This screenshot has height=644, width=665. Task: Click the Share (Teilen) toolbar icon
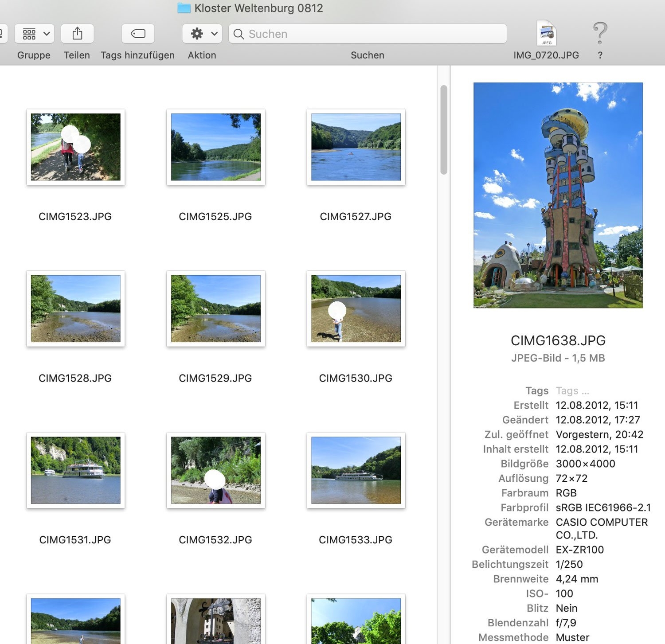click(x=77, y=34)
